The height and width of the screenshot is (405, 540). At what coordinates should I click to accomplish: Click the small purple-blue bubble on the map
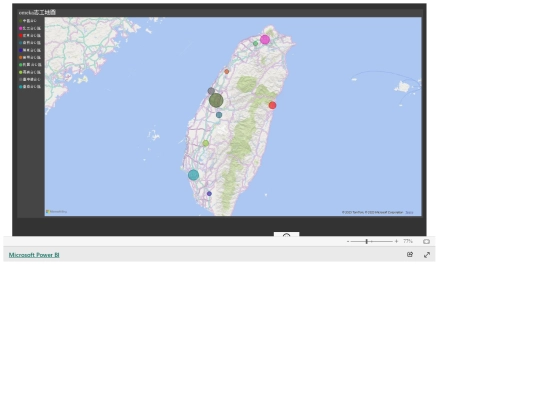point(209,194)
